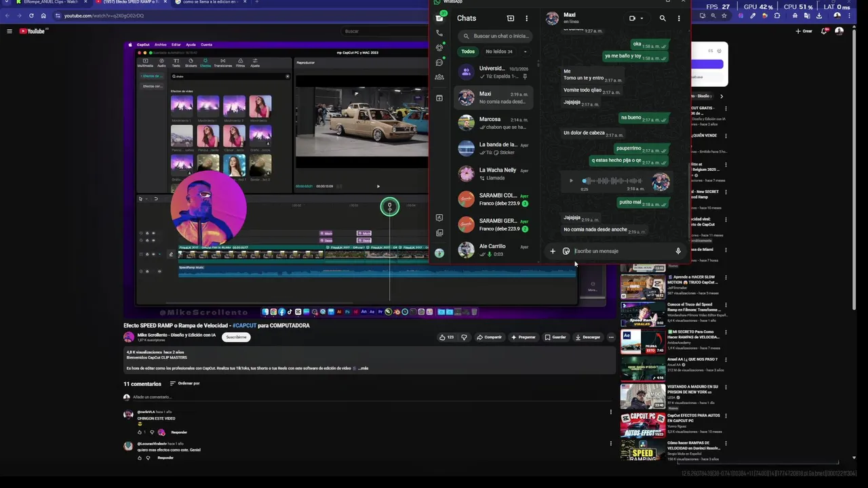Screen dimensions: 868x488
Task: Open 'Anuel AA ¿QUE NOS PASO?' video thumbnail
Action: click(642, 369)
